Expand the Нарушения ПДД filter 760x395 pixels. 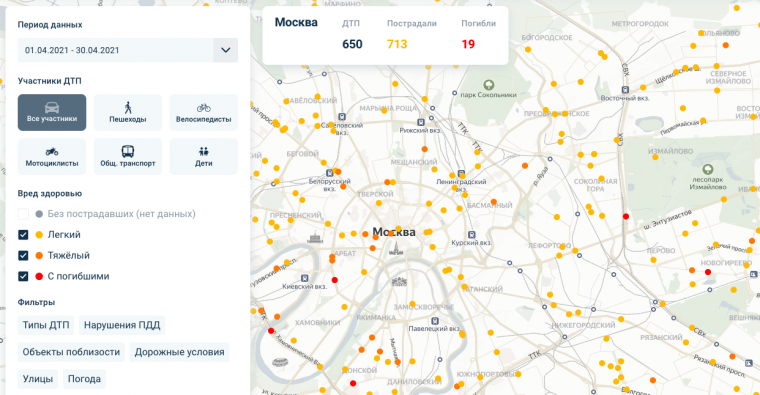[122, 325]
